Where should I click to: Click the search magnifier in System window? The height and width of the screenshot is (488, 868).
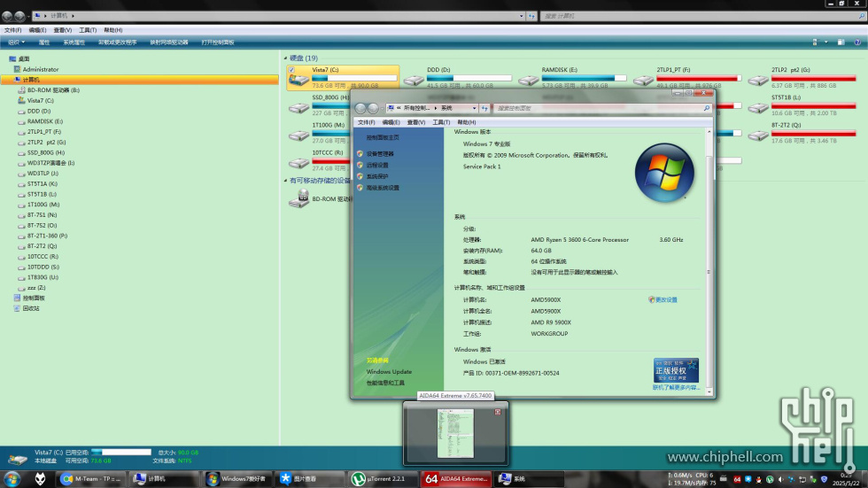point(707,108)
